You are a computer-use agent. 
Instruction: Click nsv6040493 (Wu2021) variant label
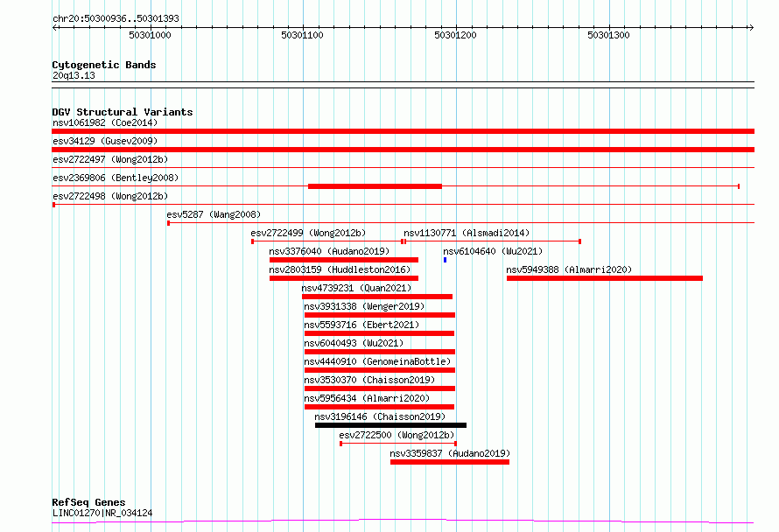click(354, 343)
